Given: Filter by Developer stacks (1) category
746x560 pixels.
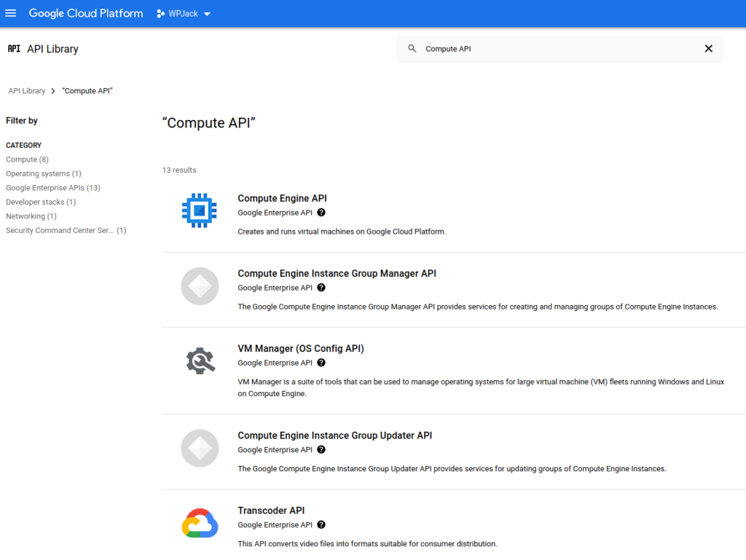Looking at the screenshot, I should [41, 202].
